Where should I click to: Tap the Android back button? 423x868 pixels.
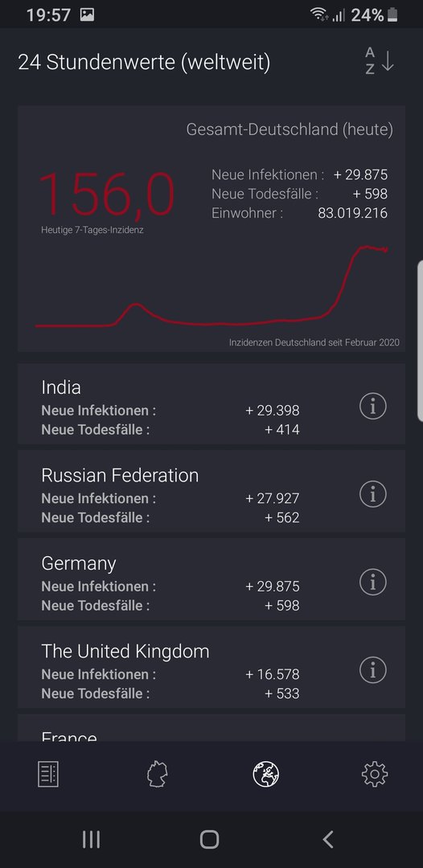[328, 839]
